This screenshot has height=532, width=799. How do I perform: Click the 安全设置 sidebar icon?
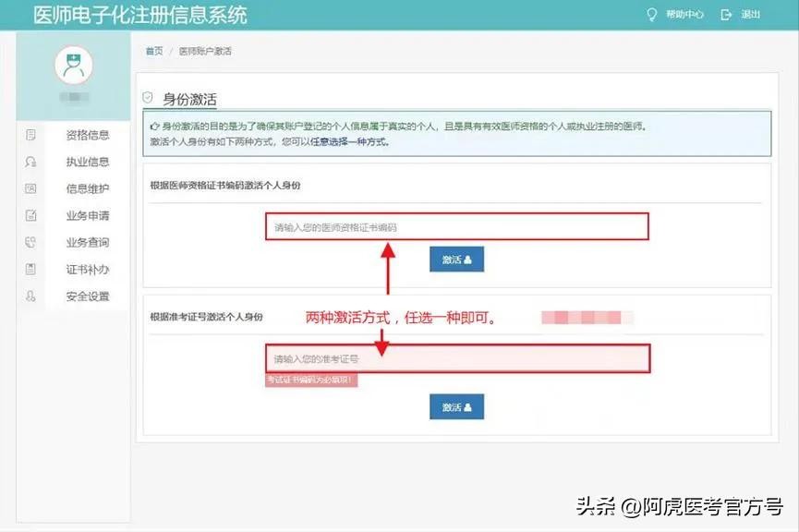[x=30, y=296]
